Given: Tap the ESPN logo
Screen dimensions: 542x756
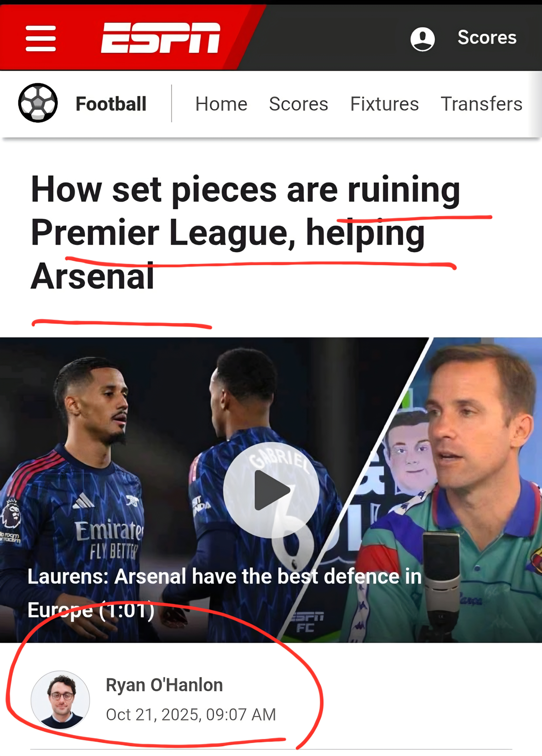Looking at the screenshot, I should (161, 38).
